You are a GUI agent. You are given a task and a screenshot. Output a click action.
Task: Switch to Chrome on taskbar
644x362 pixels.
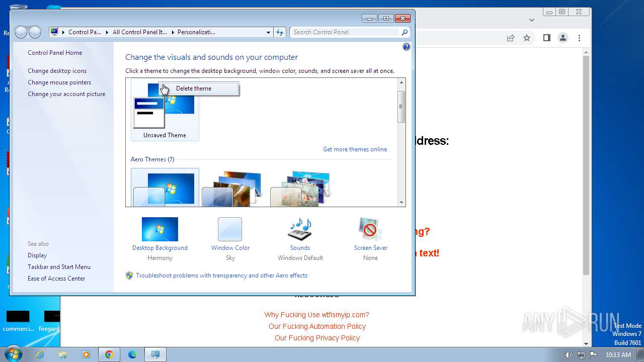[x=109, y=354]
